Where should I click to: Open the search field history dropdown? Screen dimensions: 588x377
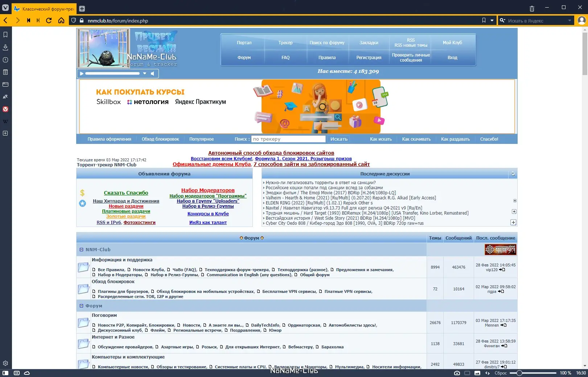[570, 21]
